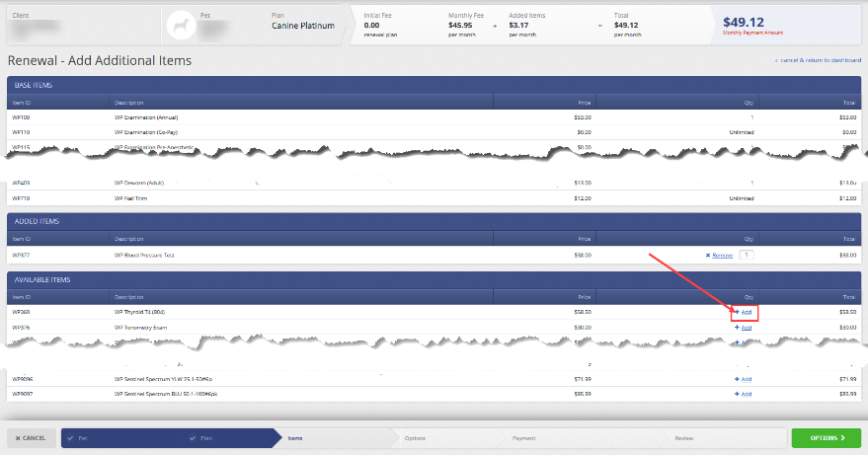Remove WP Blood Pressure Test from added items

(x=719, y=256)
